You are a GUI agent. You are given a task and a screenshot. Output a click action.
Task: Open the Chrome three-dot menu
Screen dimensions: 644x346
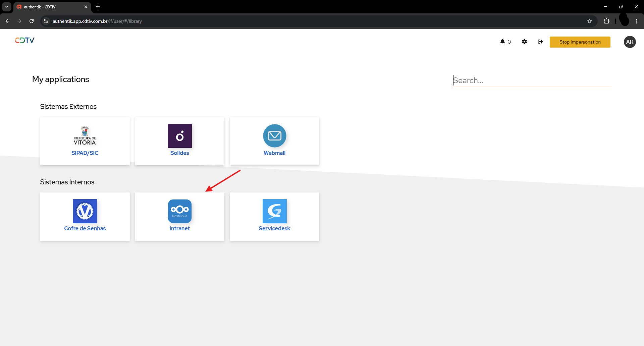click(636, 21)
